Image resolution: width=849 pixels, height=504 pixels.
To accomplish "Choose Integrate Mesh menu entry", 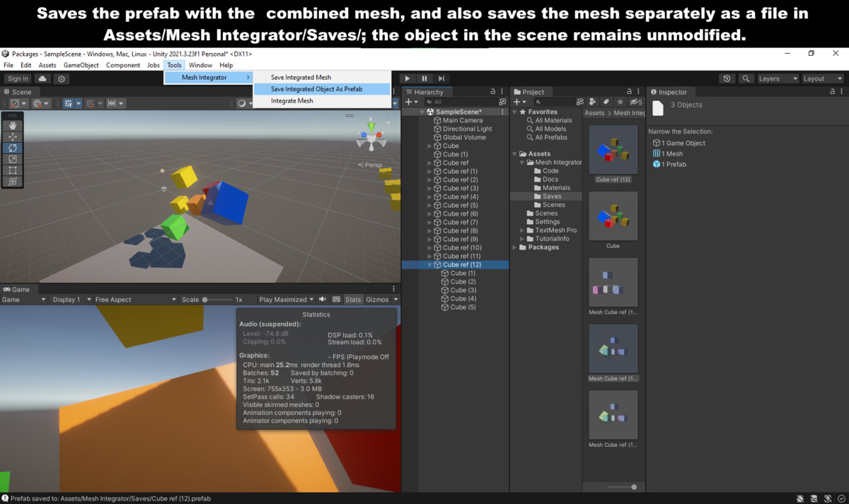I will 322,100.
